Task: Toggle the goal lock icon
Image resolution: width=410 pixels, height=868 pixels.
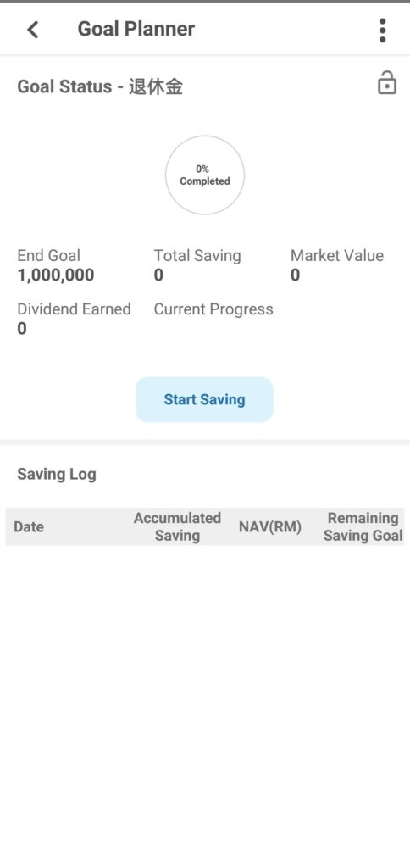Action: pos(387,84)
